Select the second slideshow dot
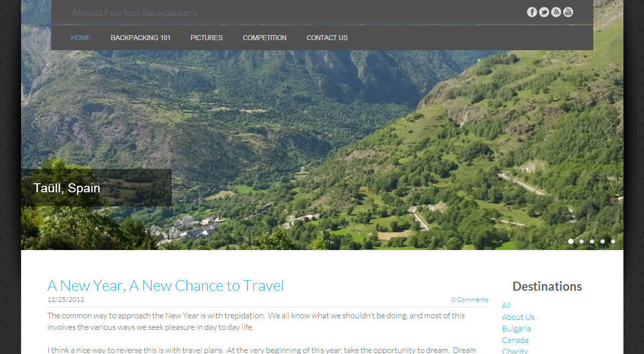 [x=581, y=242]
